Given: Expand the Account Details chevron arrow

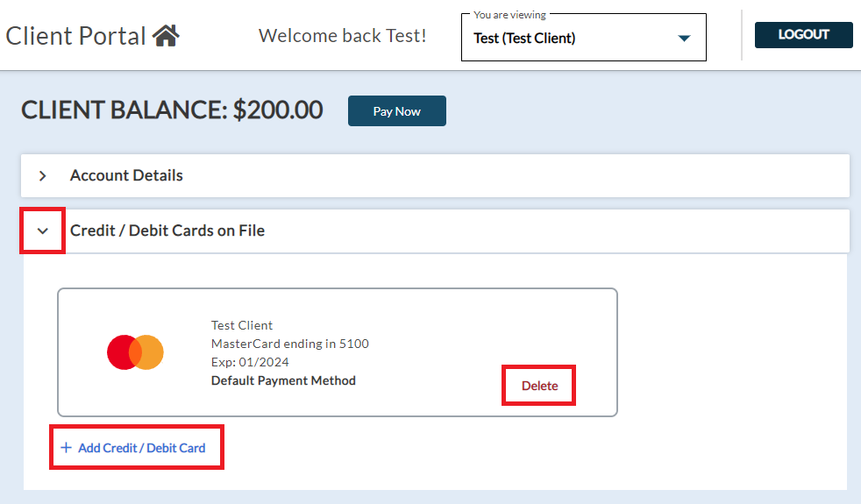Looking at the screenshot, I should pyautogui.click(x=42, y=175).
